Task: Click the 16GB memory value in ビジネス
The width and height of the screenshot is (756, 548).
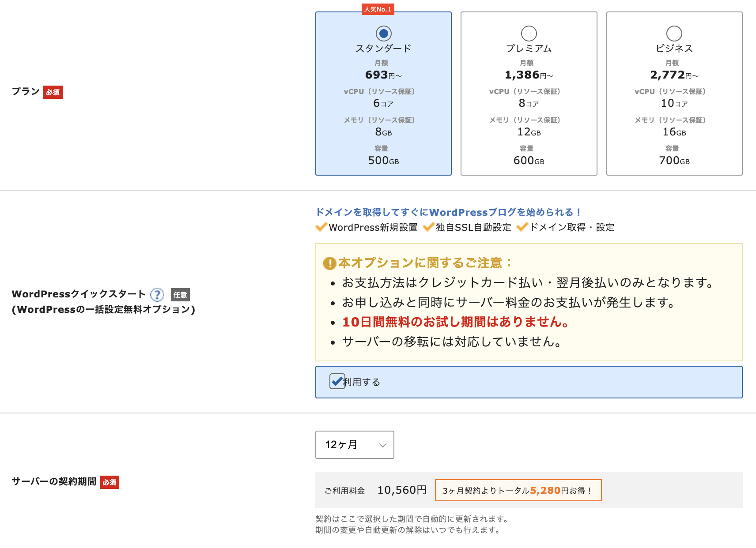Action: coord(674,132)
